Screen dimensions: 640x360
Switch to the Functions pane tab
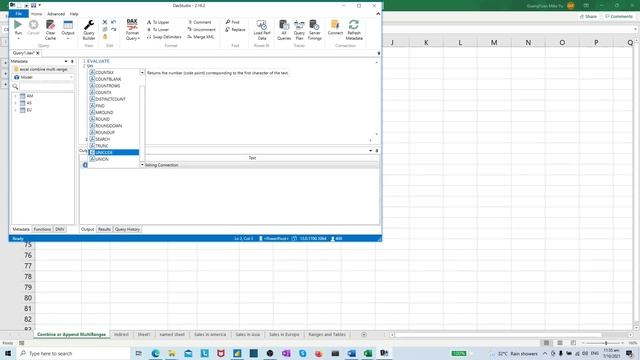click(42, 229)
